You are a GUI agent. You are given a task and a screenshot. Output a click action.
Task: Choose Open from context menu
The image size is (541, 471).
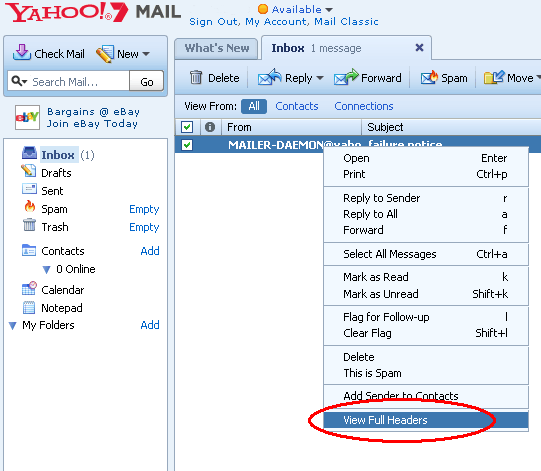click(426, 158)
